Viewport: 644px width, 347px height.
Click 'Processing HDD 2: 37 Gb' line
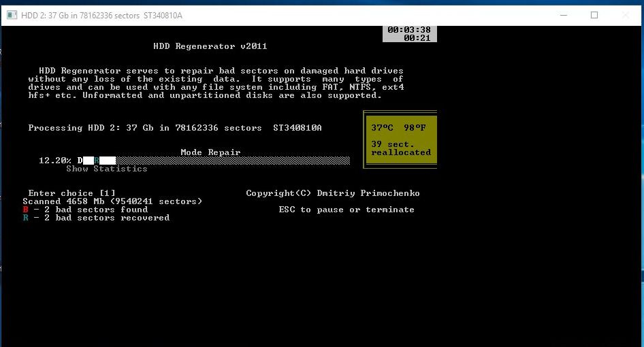click(175, 128)
